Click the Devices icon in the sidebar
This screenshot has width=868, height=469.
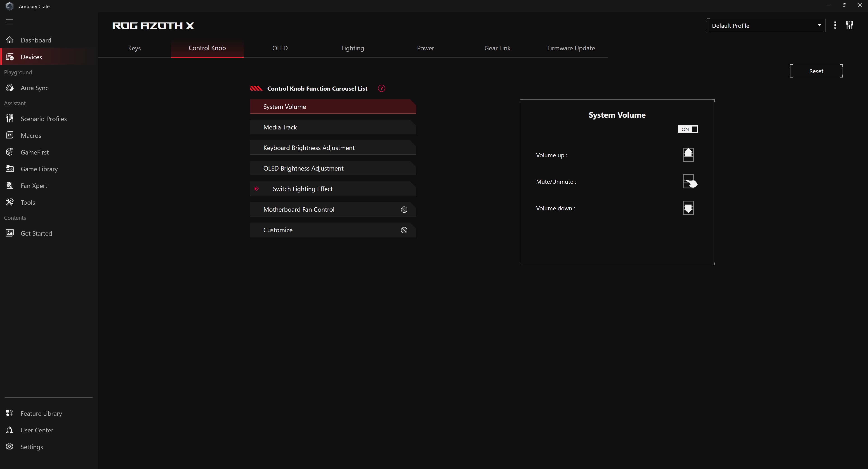pos(9,57)
